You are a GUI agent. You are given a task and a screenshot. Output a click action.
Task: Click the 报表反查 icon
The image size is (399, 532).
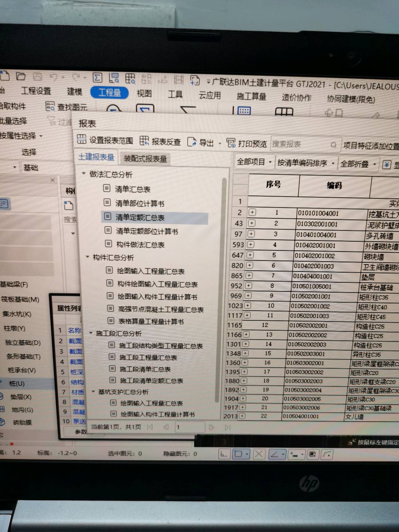click(144, 141)
